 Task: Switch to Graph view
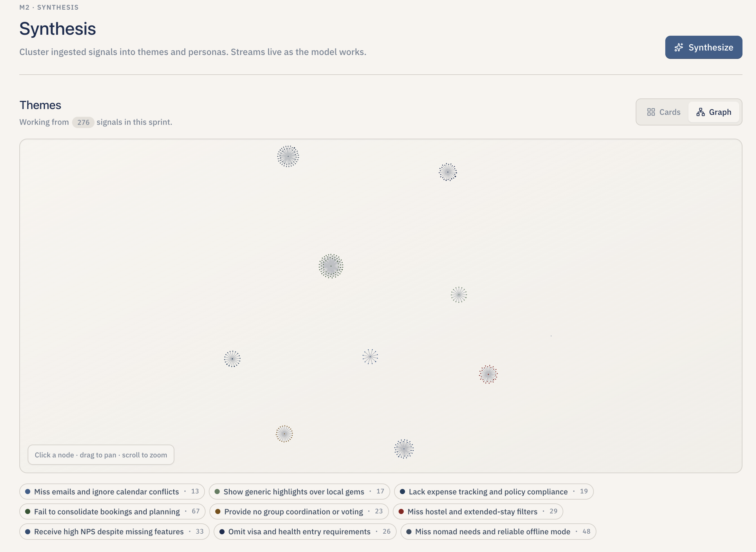tap(714, 112)
